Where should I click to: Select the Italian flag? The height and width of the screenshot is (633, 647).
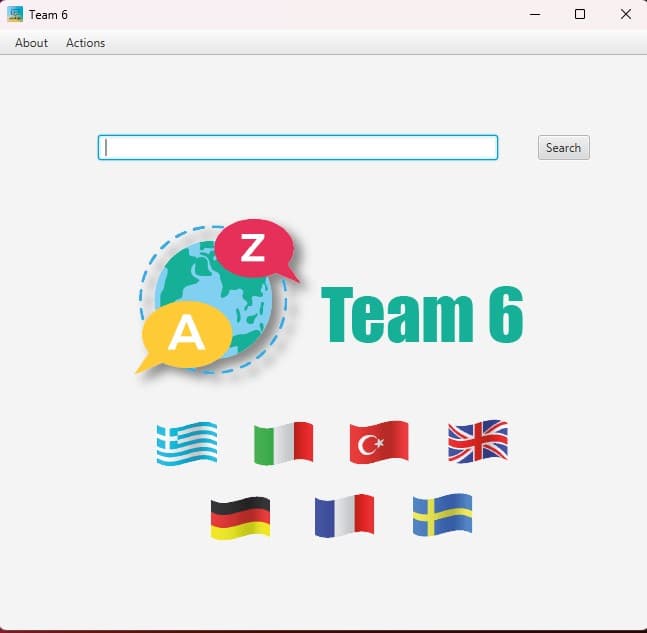click(x=283, y=443)
